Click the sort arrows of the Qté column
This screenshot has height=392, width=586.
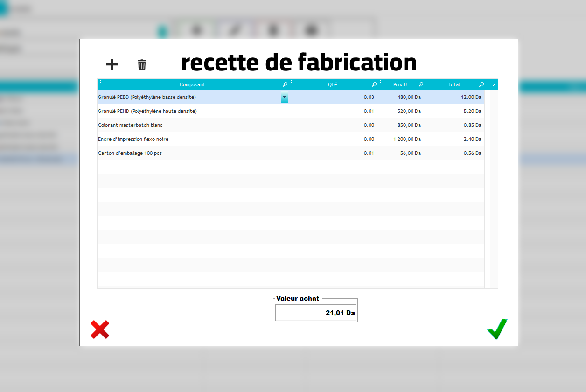click(x=291, y=82)
